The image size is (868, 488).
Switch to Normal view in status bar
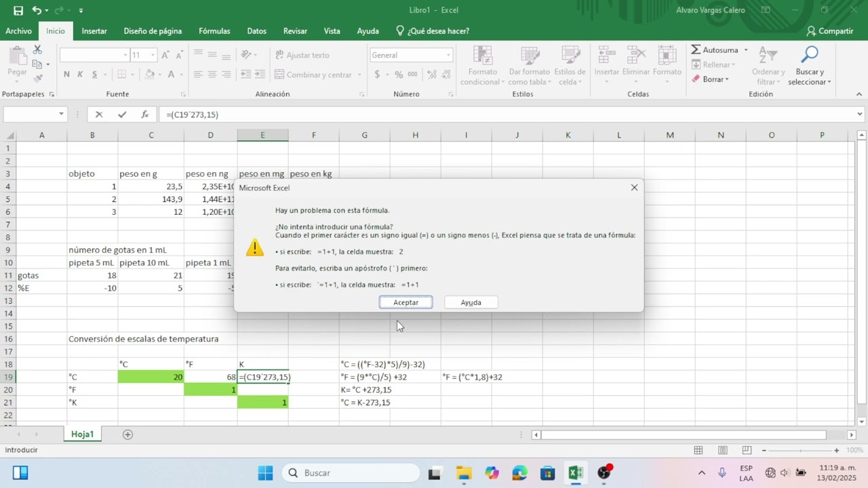[x=698, y=450]
